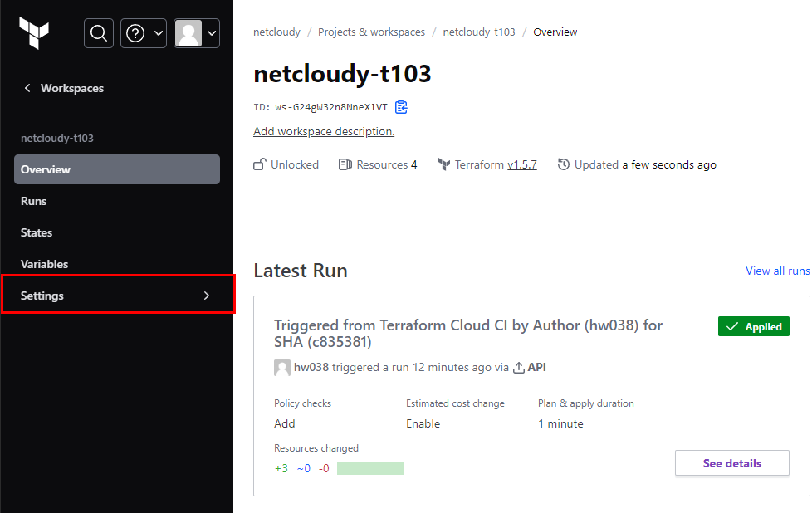Screen dimensions: 812x513
Task: Click netcloudy-t103 breadcrumb
Action: pos(479,32)
